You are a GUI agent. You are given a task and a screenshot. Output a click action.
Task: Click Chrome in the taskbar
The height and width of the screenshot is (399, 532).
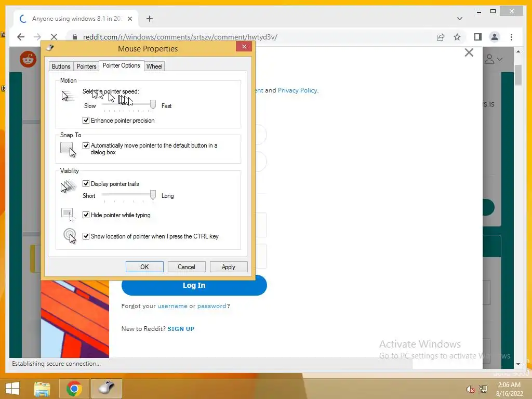(x=74, y=389)
